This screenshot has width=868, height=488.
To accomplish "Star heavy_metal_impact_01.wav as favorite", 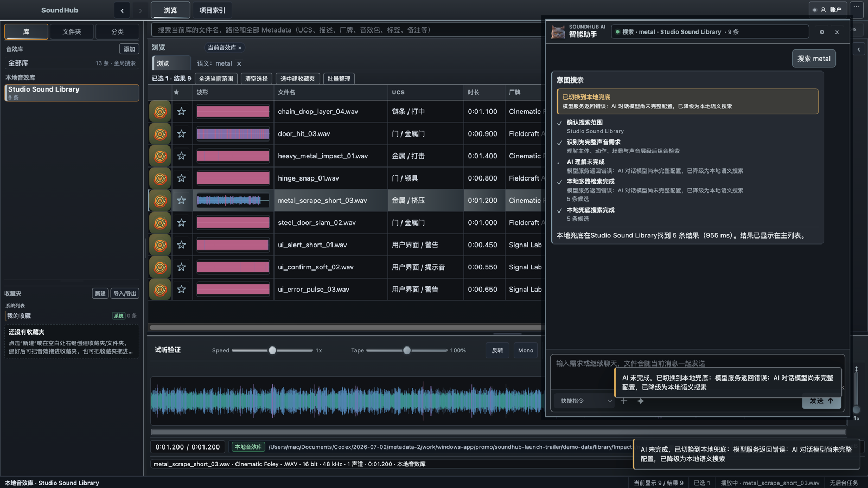I will (x=182, y=156).
